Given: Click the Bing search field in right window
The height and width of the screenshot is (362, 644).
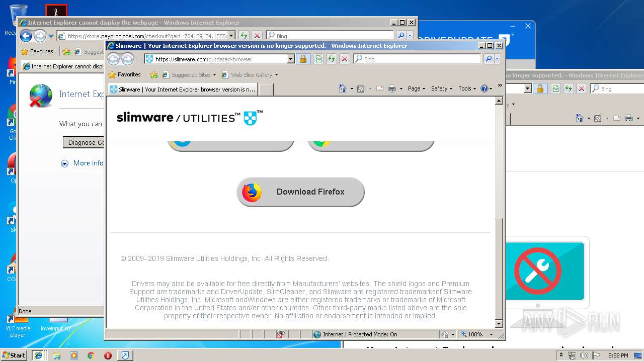Looking at the screenshot, I should 617,88.
